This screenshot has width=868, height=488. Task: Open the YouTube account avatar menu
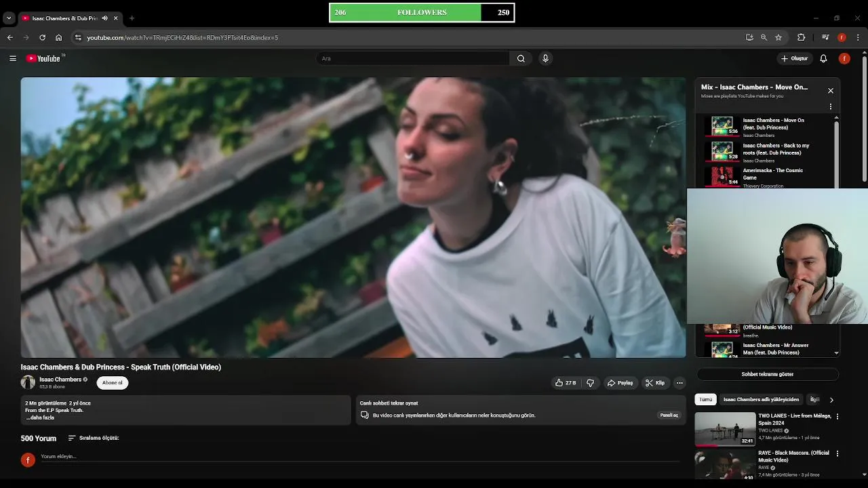[844, 58]
